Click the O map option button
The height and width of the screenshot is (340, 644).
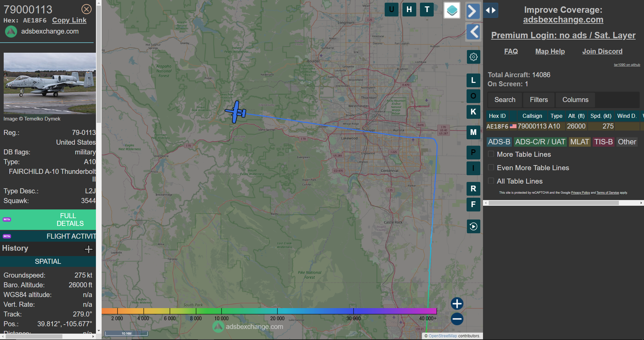tap(473, 96)
